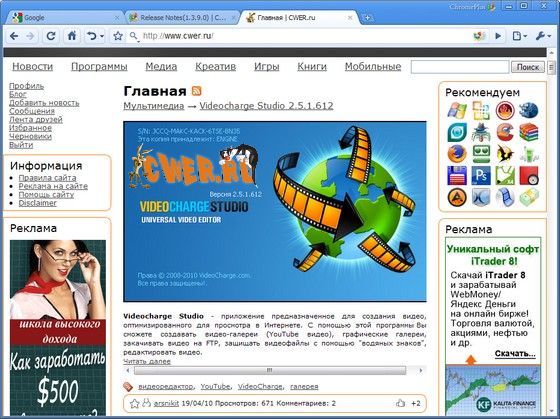Click the horizontal scrollbar thumb below article
The image size is (560, 419).
(x=270, y=370)
